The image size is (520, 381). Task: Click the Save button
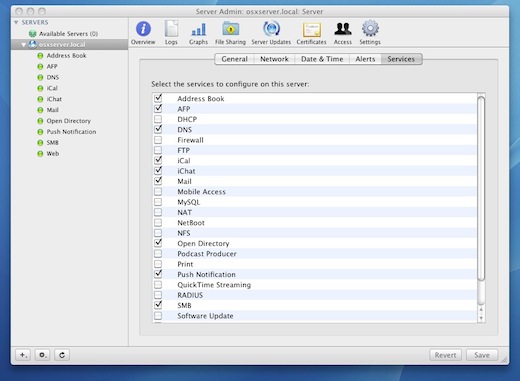[x=482, y=355]
